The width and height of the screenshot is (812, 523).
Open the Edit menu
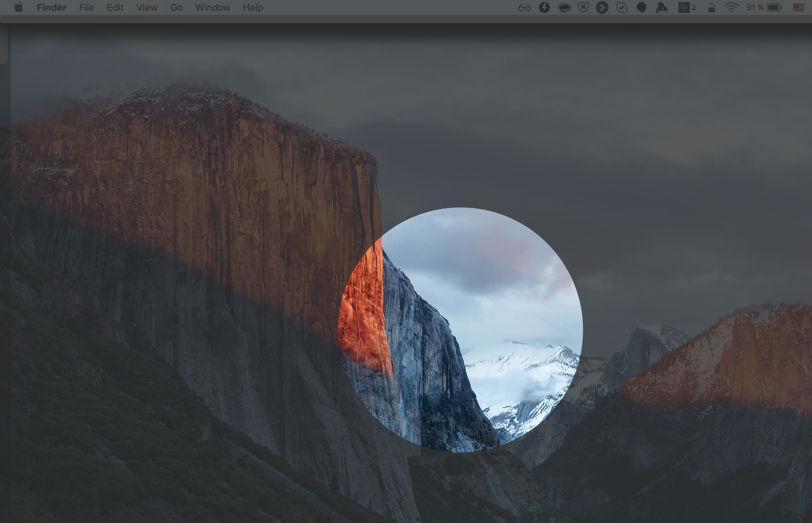tap(115, 7)
